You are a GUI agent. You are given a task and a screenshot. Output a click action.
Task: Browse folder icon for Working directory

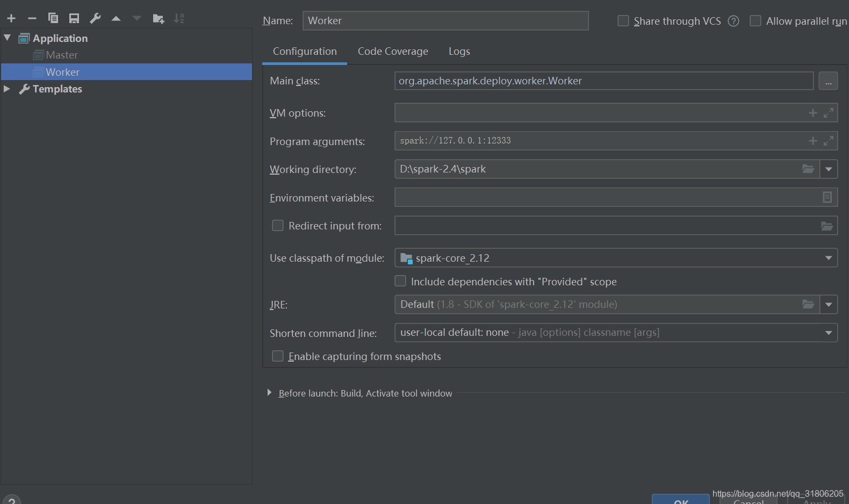808,169
